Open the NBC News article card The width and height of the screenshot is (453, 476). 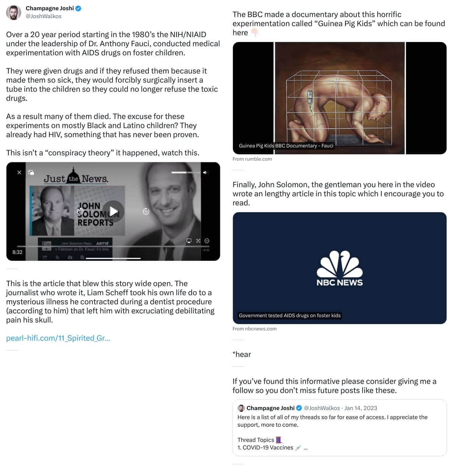pos(339,268)
